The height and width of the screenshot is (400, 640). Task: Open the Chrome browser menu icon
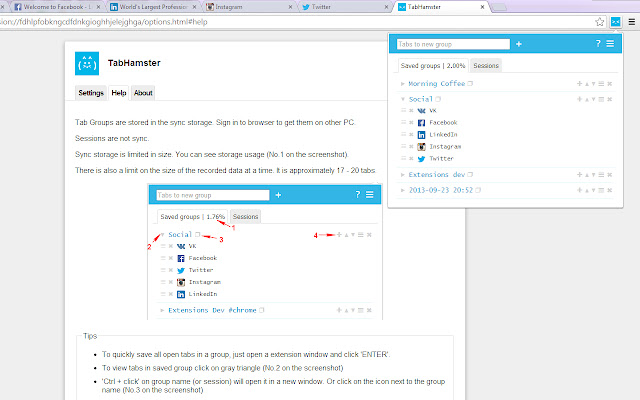631,22
